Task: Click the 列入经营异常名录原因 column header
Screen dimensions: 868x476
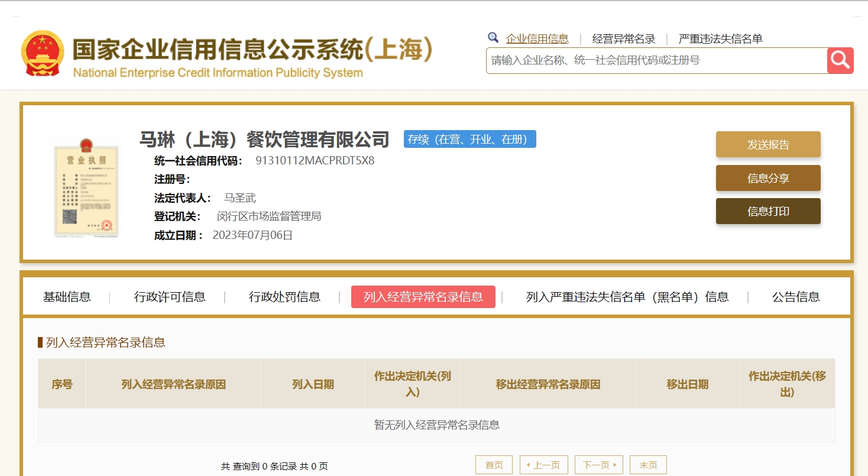Action: coord(174,384)
